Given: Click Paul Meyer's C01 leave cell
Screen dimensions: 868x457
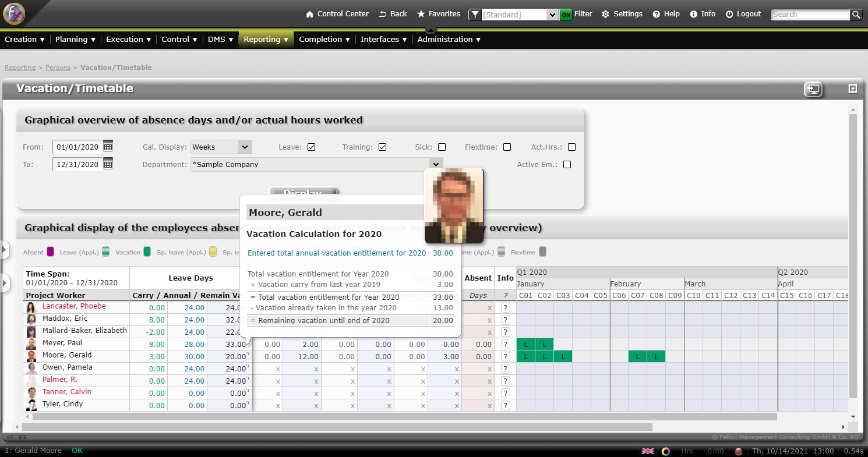Looking at the screenshot, I should 525,344.
